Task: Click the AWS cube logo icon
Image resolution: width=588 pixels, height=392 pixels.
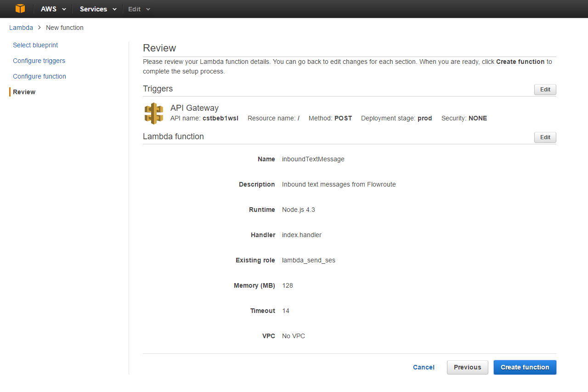Action: 20,9
